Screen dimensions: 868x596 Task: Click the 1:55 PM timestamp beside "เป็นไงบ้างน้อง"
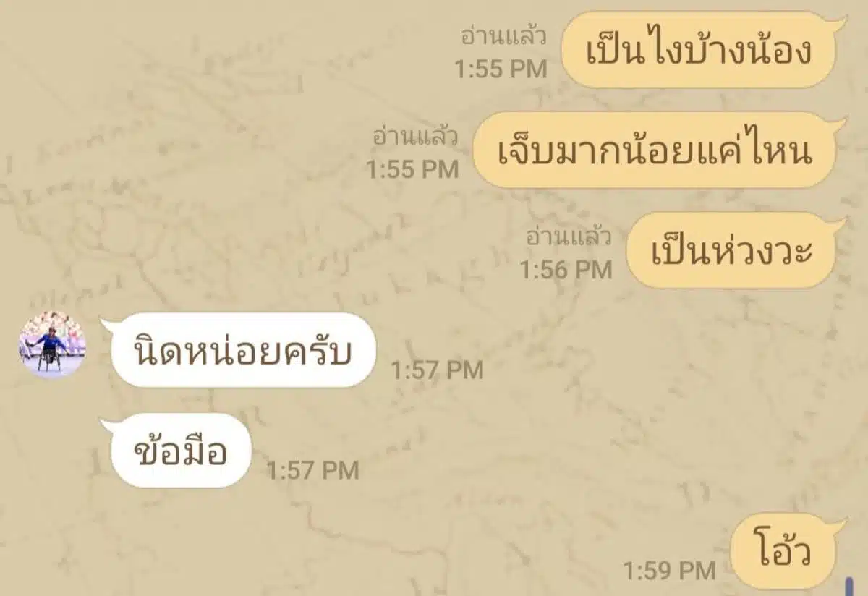pyautogui.click(x=501, y=69)
